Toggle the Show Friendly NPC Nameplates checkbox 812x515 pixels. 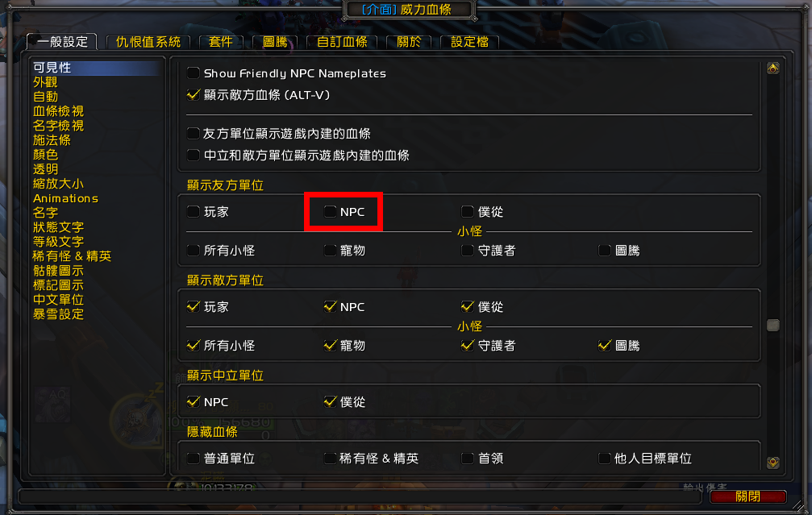(x=194, y=73)
